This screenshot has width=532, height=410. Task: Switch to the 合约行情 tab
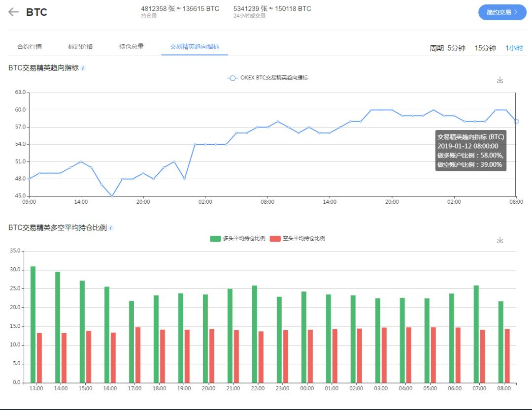30,47
